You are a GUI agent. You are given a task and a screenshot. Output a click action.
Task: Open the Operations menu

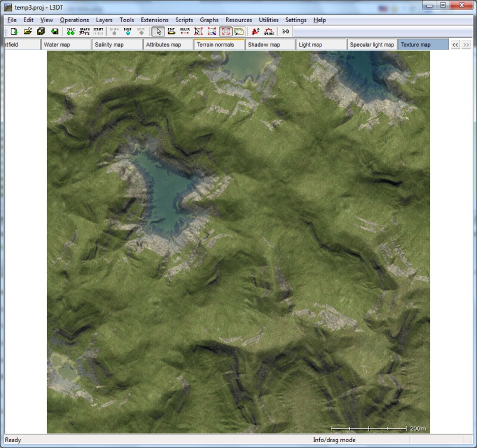tap(74, 20)
